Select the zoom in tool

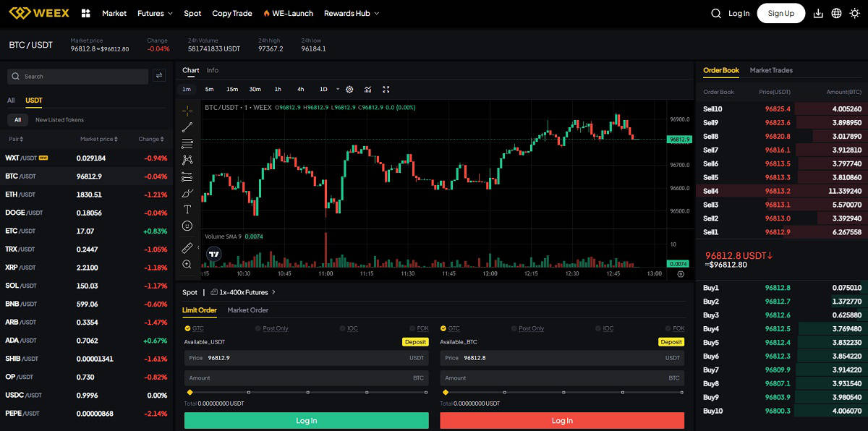(187, 265)
